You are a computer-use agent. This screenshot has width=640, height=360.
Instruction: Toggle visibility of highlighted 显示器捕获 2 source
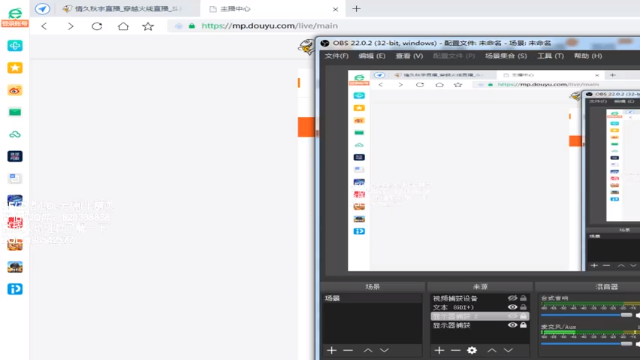tap(513, 316)
